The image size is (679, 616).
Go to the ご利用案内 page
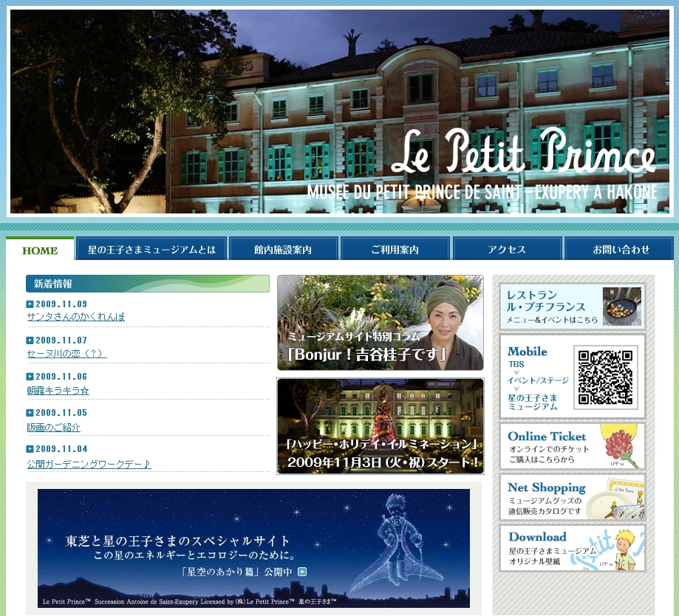(395, 250)
